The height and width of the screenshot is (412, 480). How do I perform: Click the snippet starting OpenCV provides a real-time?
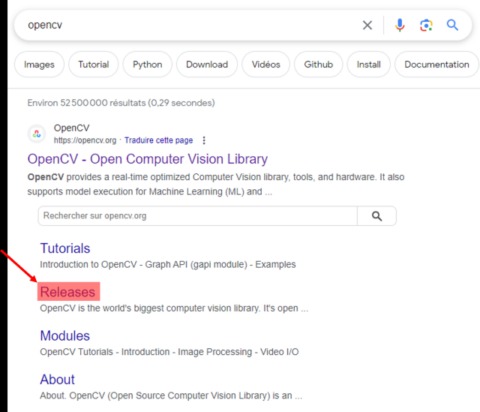[216, 184]
